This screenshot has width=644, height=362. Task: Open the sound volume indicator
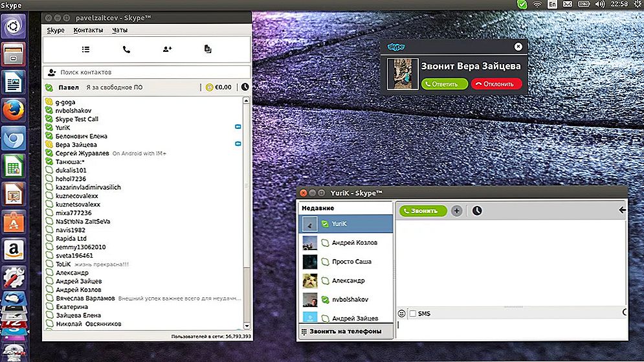point(599,5)
